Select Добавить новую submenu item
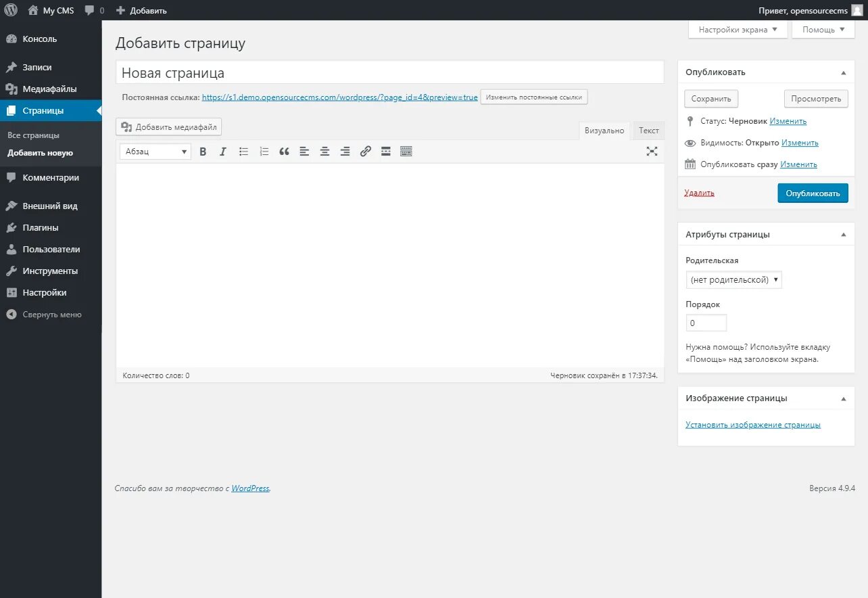 tap(40, 153)
